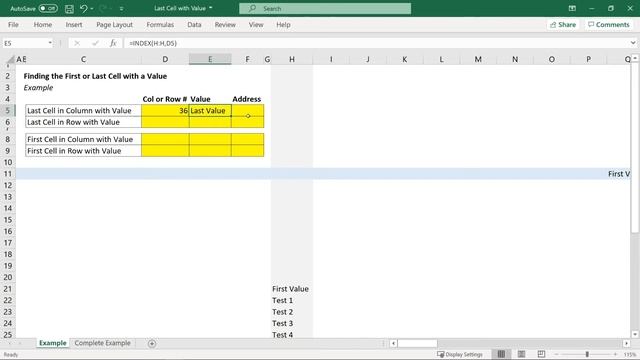Image resolution: width=640 pixels, height=360 pixels.
Task: Click the Select All corner triangle
Action: (10, 60)
